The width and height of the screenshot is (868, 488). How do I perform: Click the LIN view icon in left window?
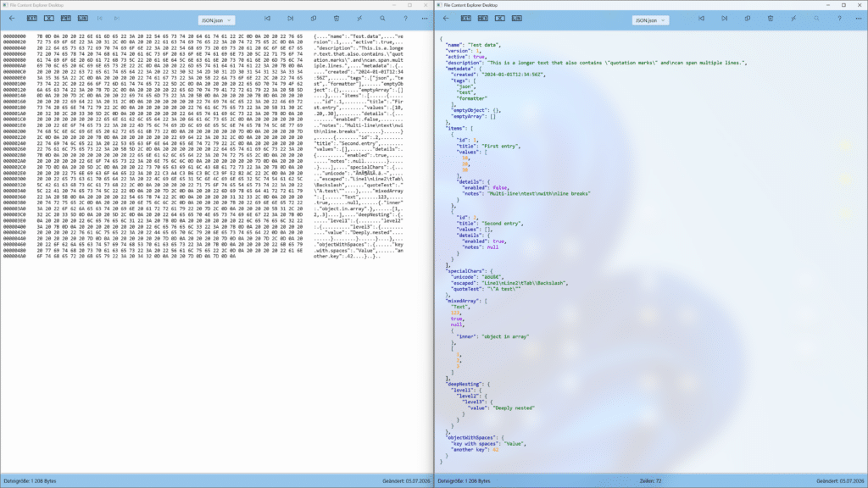tap(82, 19)
